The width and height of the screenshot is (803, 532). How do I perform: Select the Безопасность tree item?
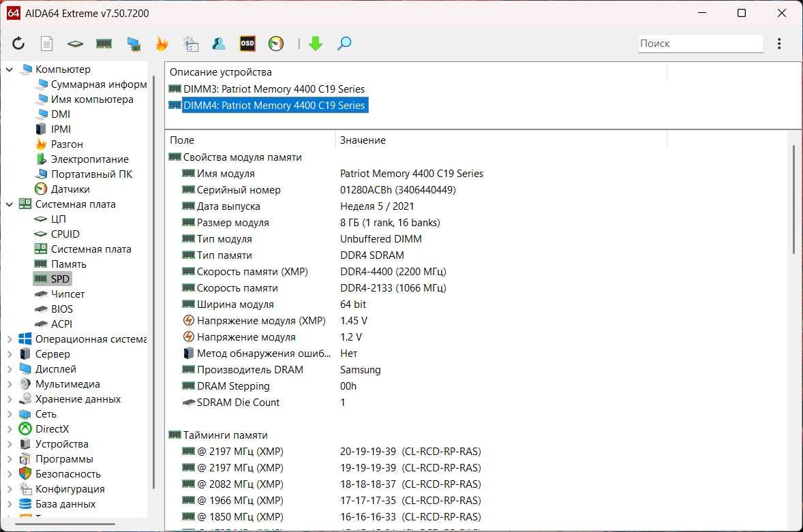tap(60, 473)
